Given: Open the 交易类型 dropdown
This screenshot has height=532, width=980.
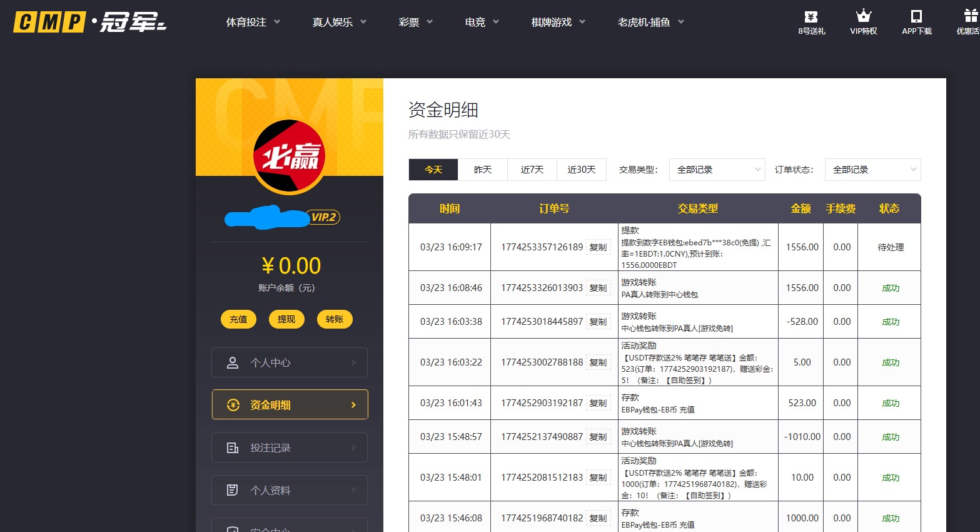Looking at the screenshot, I should pos(717,169).
